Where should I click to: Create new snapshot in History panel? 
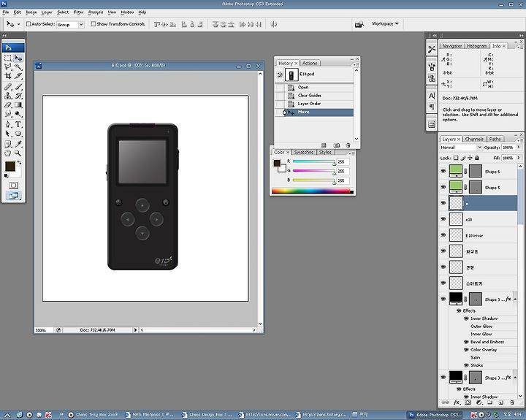337,145
